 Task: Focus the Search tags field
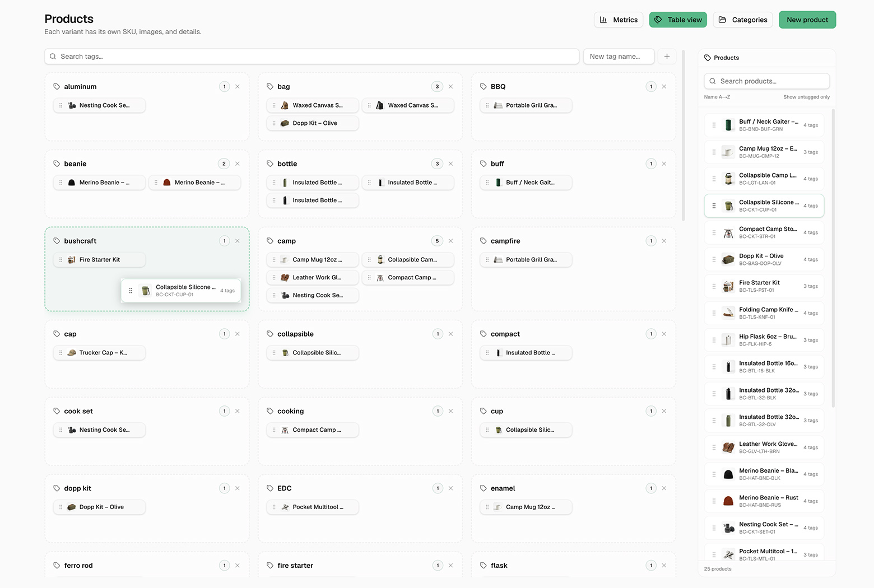(x=312, y=57)
